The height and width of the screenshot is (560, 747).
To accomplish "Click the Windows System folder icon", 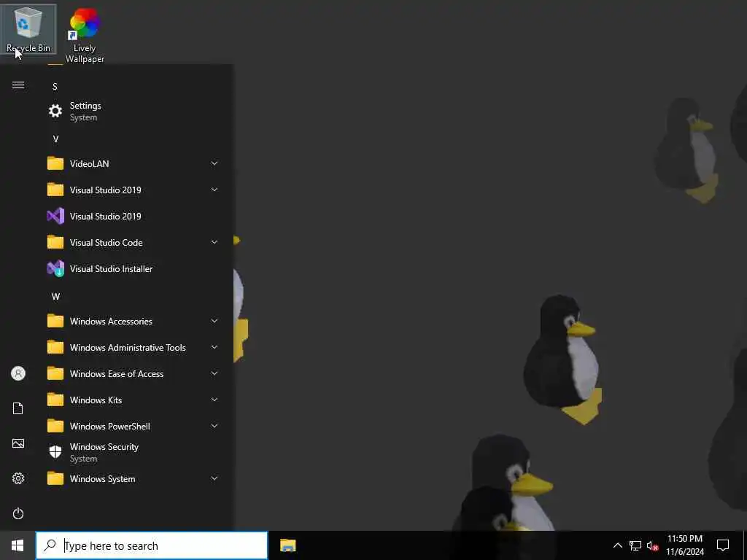I will (55, 479).
